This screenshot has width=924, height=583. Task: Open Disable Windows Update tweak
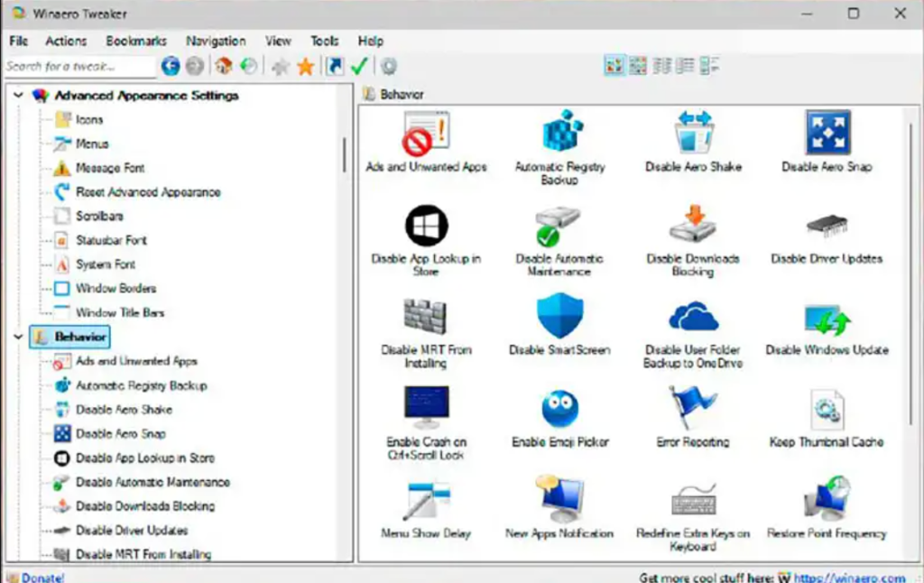click(827, 320)
